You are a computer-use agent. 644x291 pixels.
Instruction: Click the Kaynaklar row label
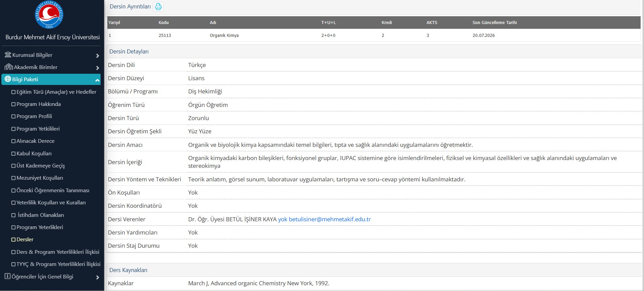click(x=121, y=283)
